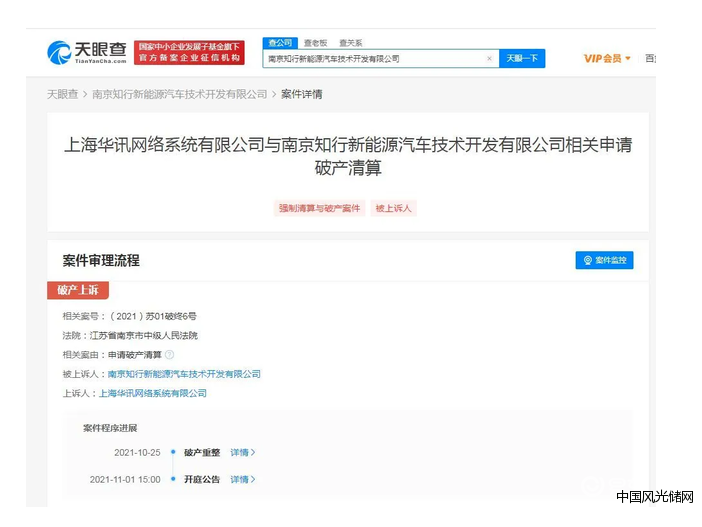The image size is (702, 527).
Task: Switch to the 查老板 search tab
Action: click(x=316, y=43)
